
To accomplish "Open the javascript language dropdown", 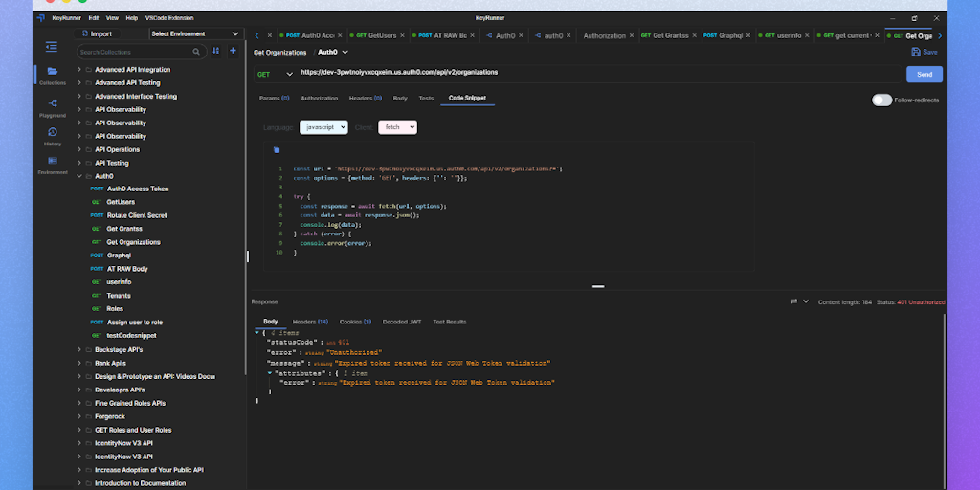I will tap(323, 126).
